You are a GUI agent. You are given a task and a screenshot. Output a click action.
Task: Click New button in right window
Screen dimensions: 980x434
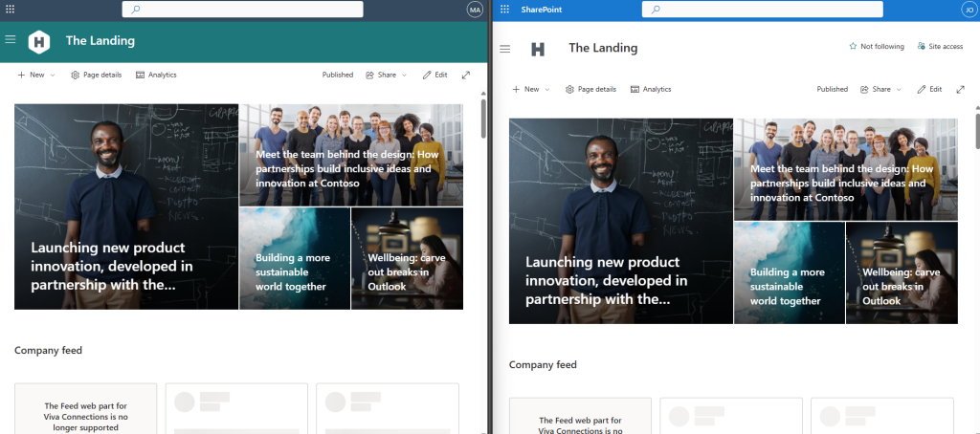tap(525, 89)
